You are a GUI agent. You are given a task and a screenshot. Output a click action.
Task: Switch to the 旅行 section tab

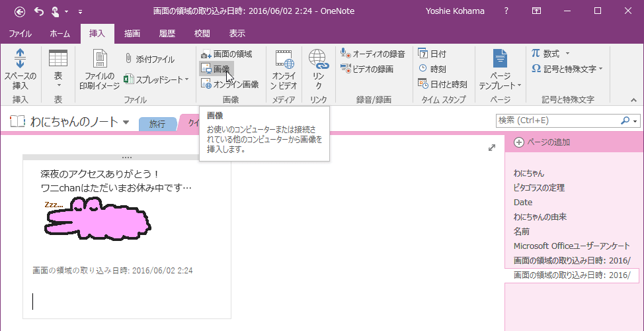(x=157, y=124)
